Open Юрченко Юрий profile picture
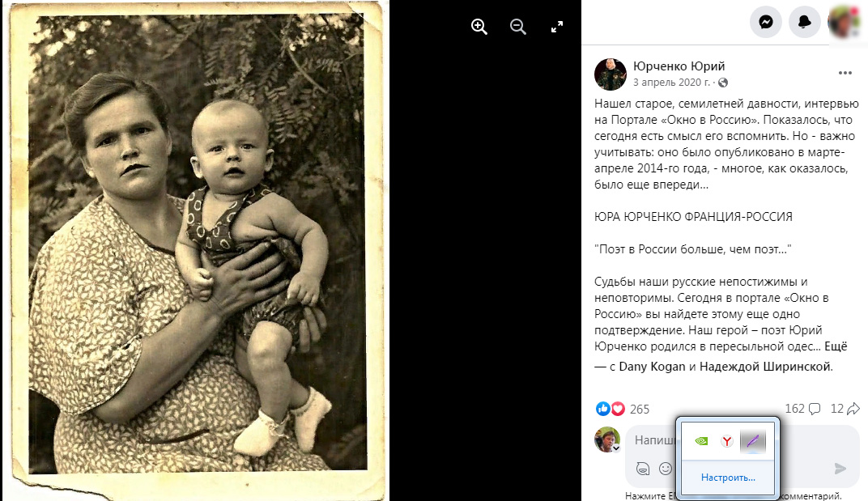868x501 pixels. point(610,74)
